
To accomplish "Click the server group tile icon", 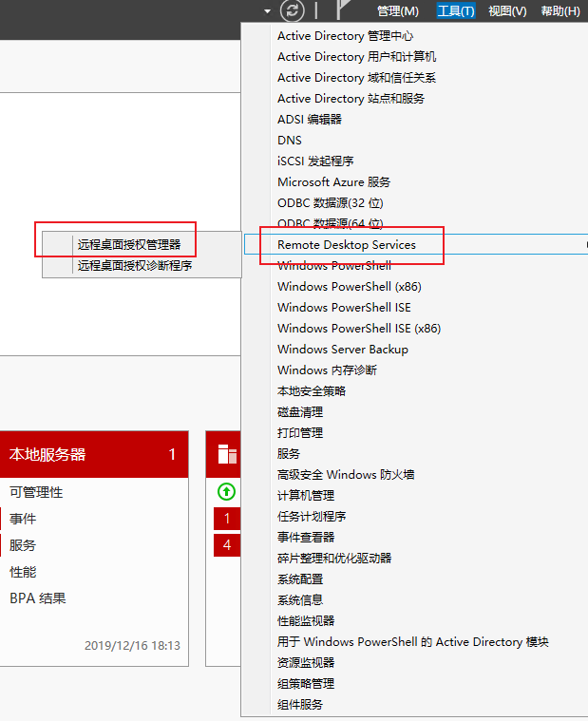I will pos(227,454).
